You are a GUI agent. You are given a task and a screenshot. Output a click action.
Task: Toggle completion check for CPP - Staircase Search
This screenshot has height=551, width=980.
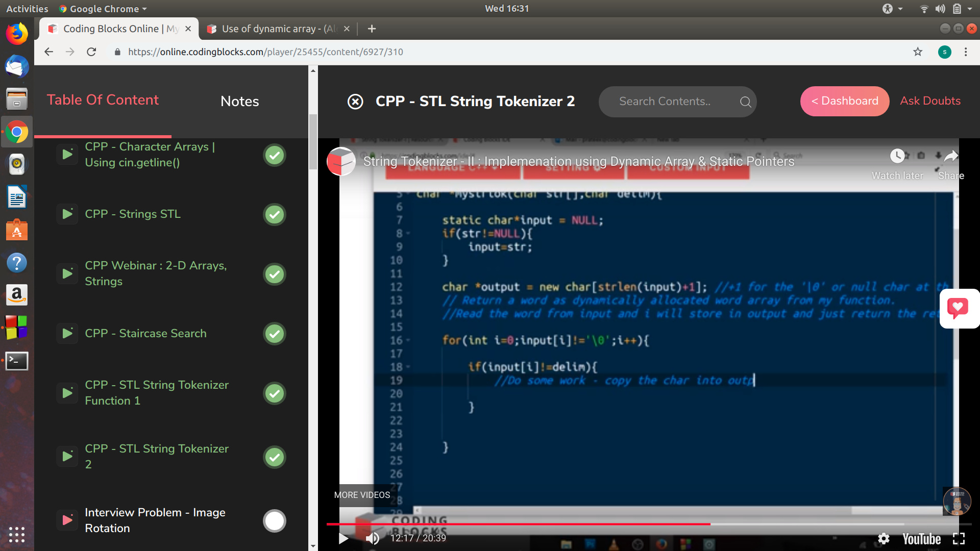tap(275, 334)
